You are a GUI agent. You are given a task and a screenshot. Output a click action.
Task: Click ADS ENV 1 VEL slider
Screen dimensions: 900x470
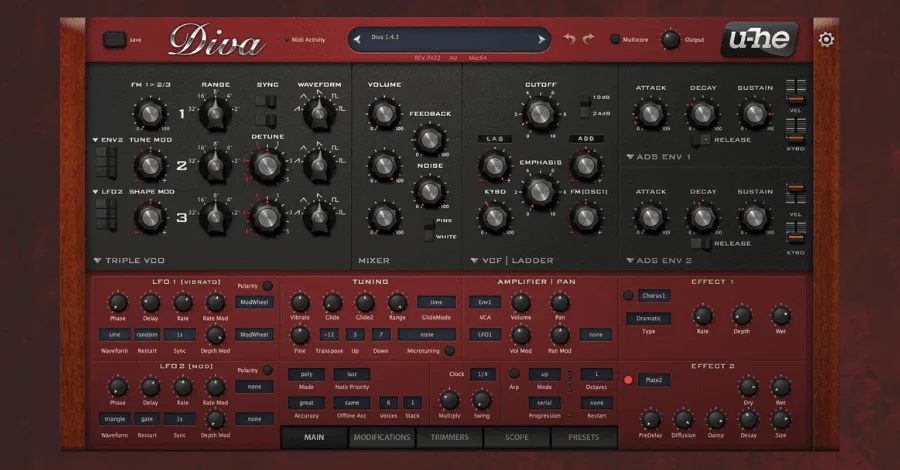[x=796, y=92]
